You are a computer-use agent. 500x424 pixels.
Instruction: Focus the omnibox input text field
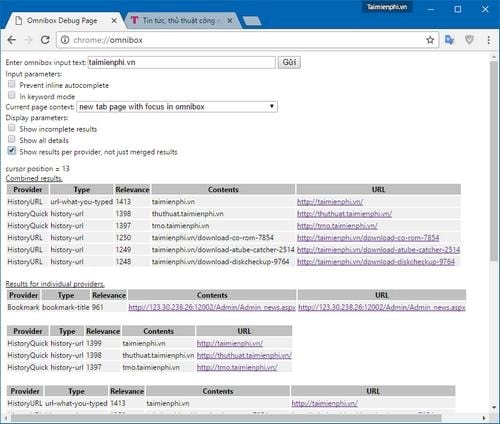tap(182, 62)
